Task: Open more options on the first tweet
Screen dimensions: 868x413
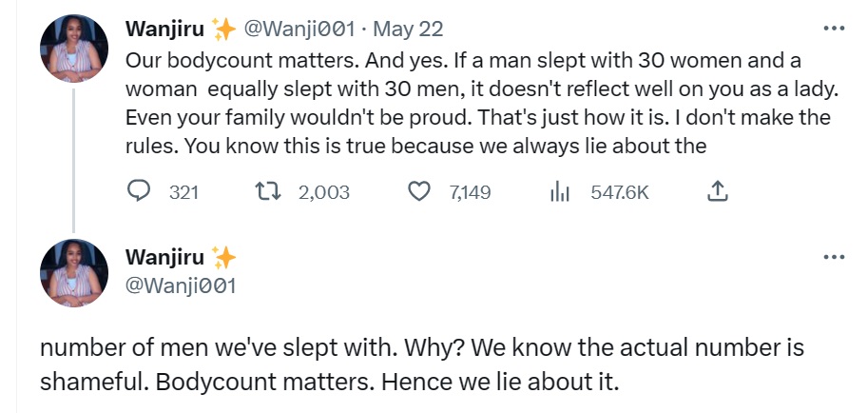Action: point(834,29)
